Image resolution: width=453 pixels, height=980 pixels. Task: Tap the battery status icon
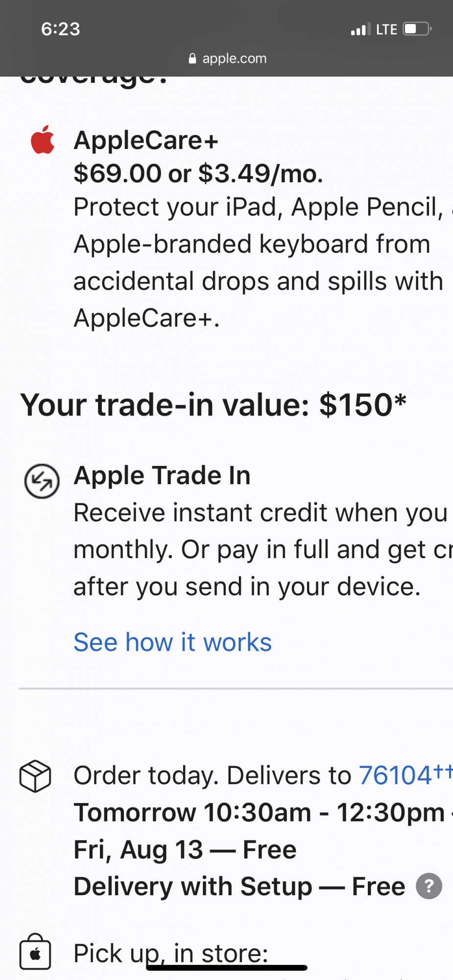pyautogui.click(x=417, y=29)
